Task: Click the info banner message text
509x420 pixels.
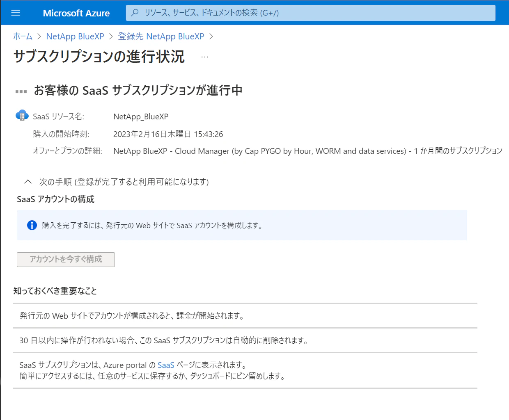Action: point(153,225)
